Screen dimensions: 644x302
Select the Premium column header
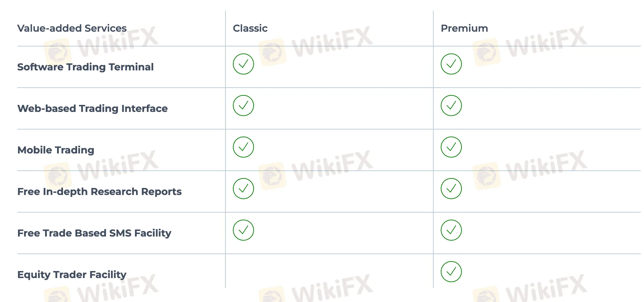click(464, 28)
